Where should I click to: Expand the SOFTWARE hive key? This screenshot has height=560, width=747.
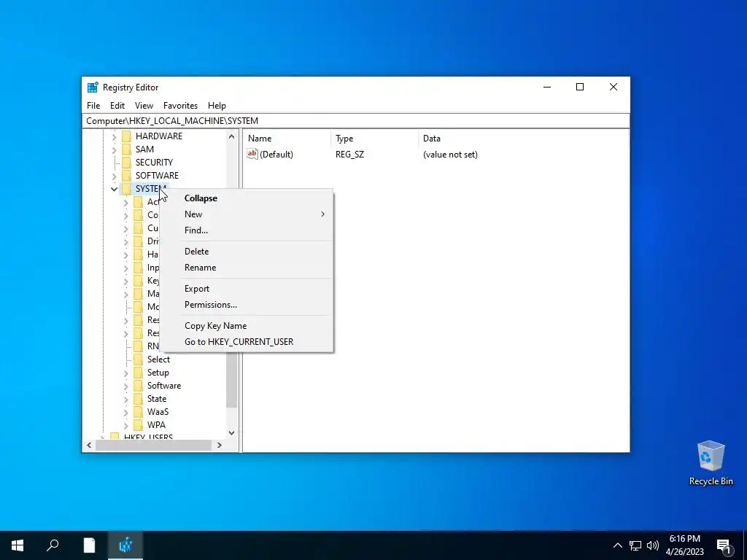(114, 176)
